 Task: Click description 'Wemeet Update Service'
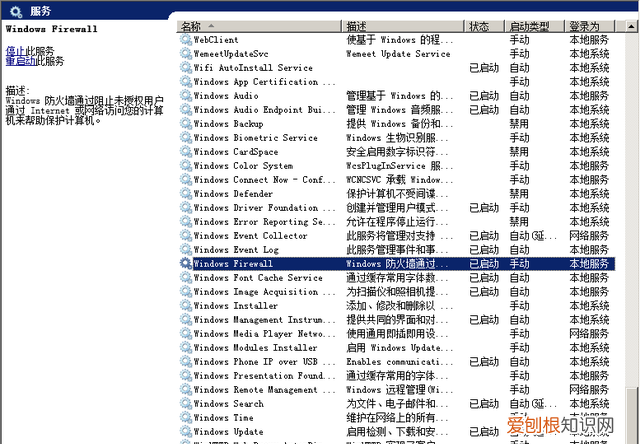click(398, 53)
